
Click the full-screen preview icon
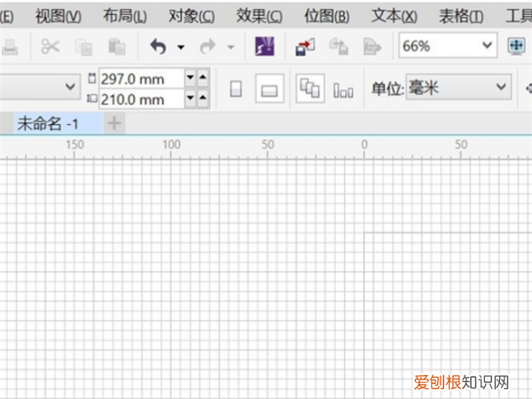[x=516, y=46]
